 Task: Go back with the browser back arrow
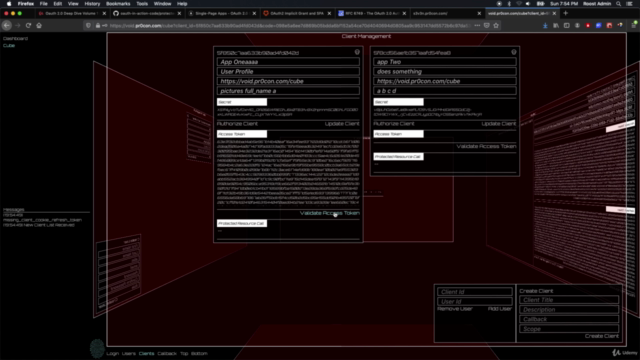(x=7, y=25)
